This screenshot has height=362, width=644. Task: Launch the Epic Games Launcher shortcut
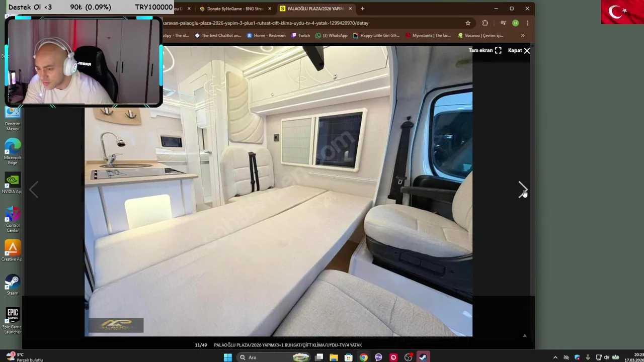tap(13, 321)
